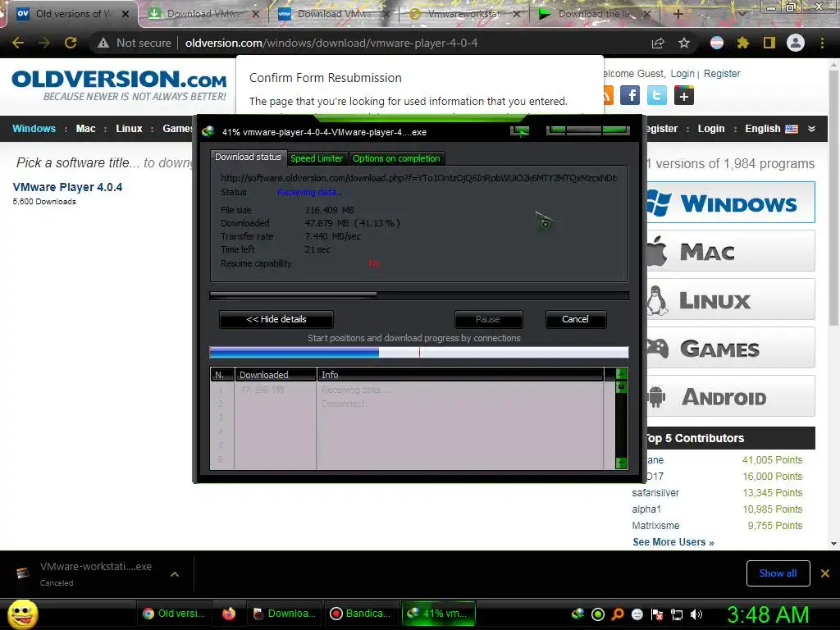Open the volume speaker tray icon
840x630 pixels.
pyautogui.click(x=696, y=614)
